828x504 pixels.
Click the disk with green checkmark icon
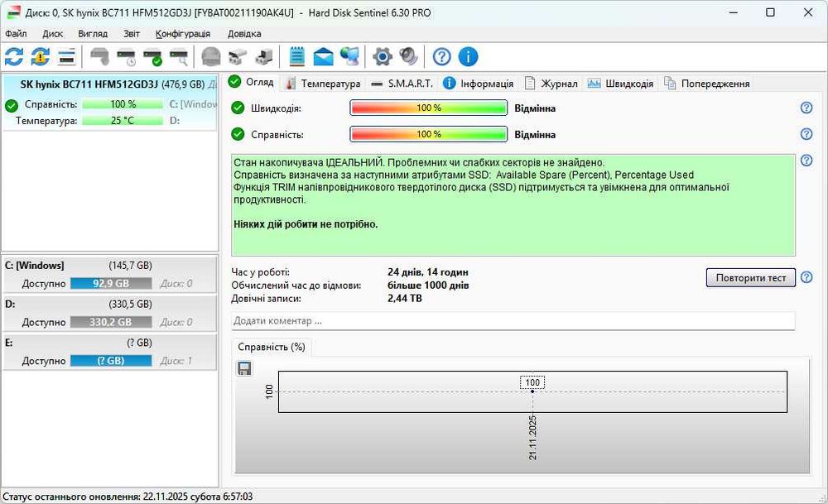(x=152, y=56)
